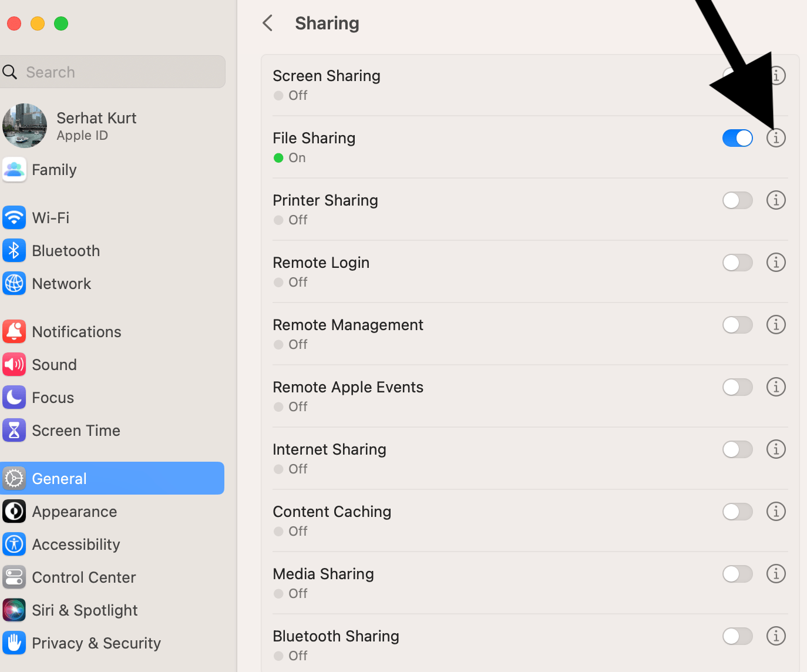
Task: Select Siri & Spotlight in sidebar
Action: coord(112,610)
